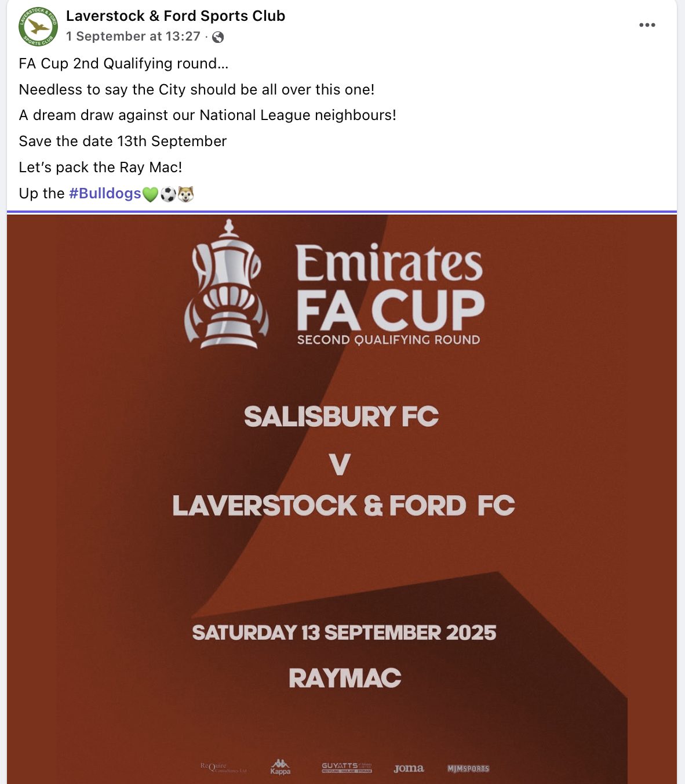The image size is (685, 784).
Task: Follow the #Bulldogs hashtag link
Action: coord(105,193)
